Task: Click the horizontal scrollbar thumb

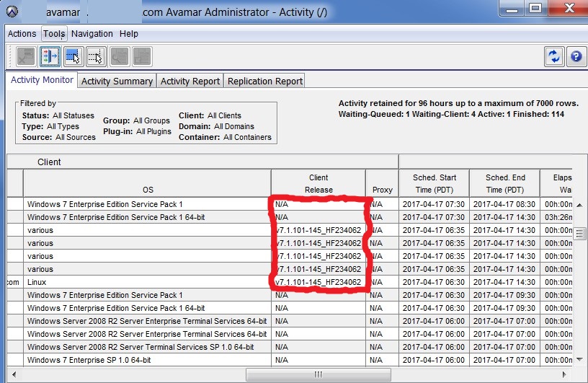Action: point(318,374)
